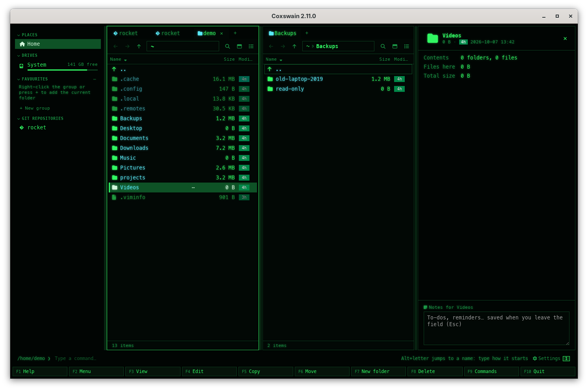Open search in the Backups pane toolbar
The image size is (588, 390).
coord(383,47)
